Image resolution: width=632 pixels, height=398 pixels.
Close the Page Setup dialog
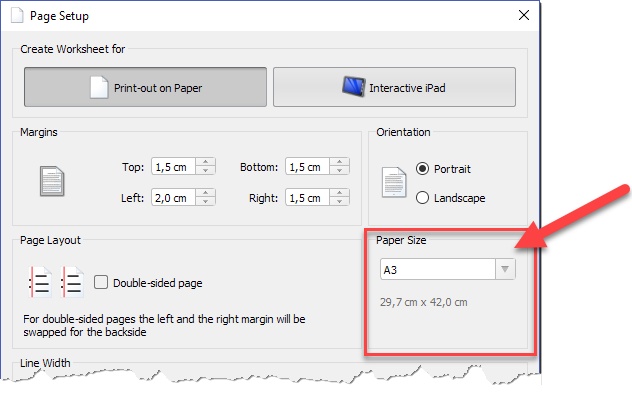[524, 15]
